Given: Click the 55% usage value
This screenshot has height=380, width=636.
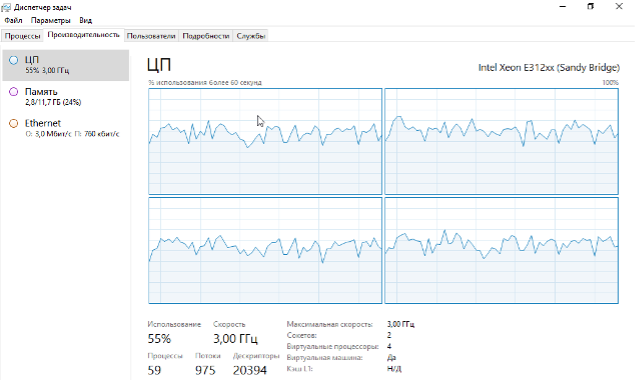Looking at the screenshot, I should click(x=159, y=339).
